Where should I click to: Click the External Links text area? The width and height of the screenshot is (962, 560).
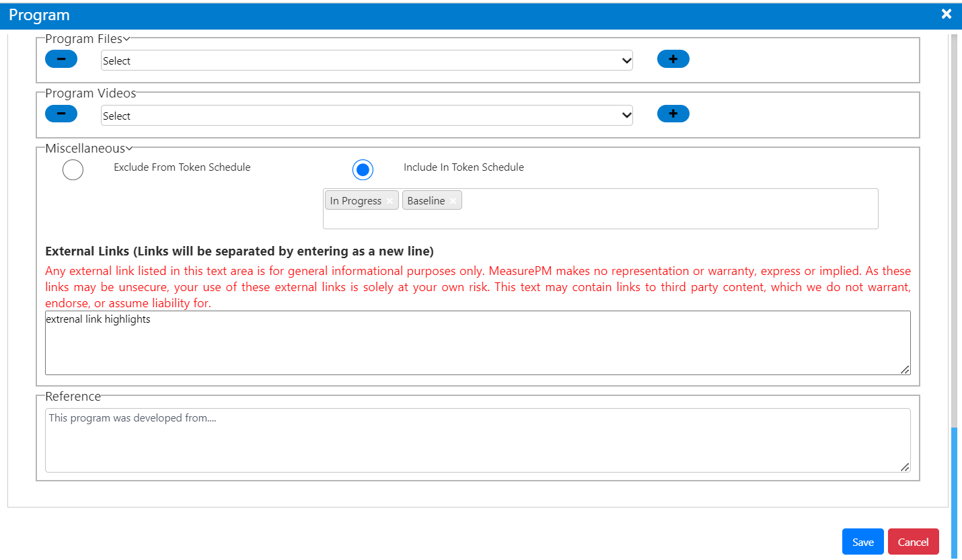(478, 343)
